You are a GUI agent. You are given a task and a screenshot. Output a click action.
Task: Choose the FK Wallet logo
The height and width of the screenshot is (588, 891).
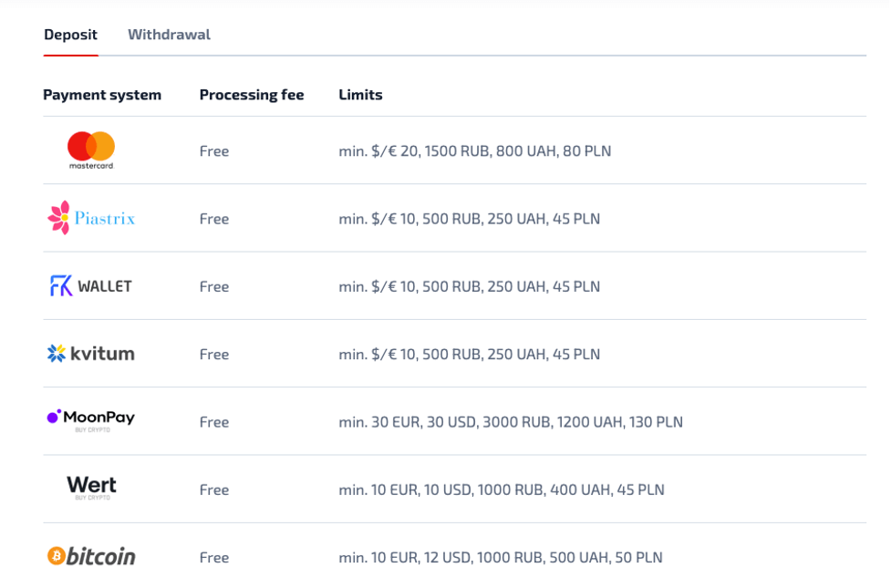point(91,286)
